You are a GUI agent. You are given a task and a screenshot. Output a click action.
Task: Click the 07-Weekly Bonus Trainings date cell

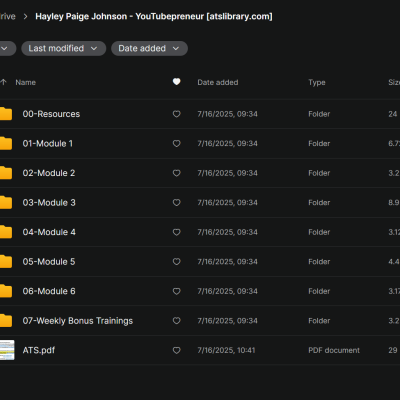pos(227,321)
